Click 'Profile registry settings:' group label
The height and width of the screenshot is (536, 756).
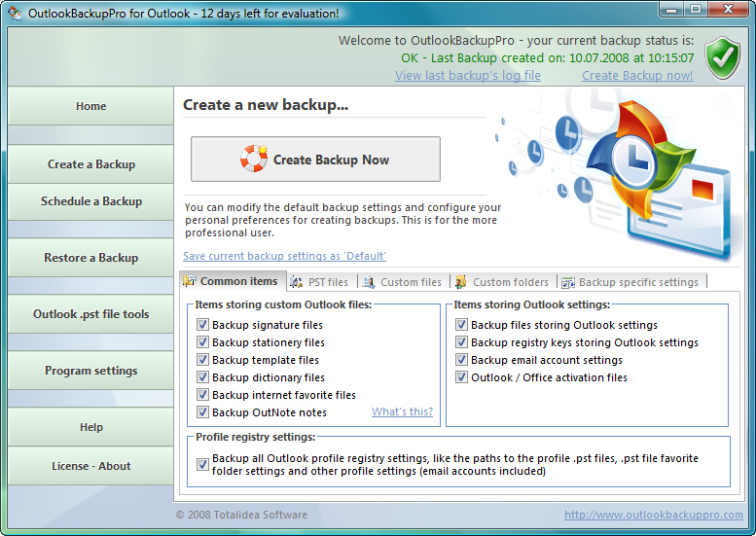point(256,437)
